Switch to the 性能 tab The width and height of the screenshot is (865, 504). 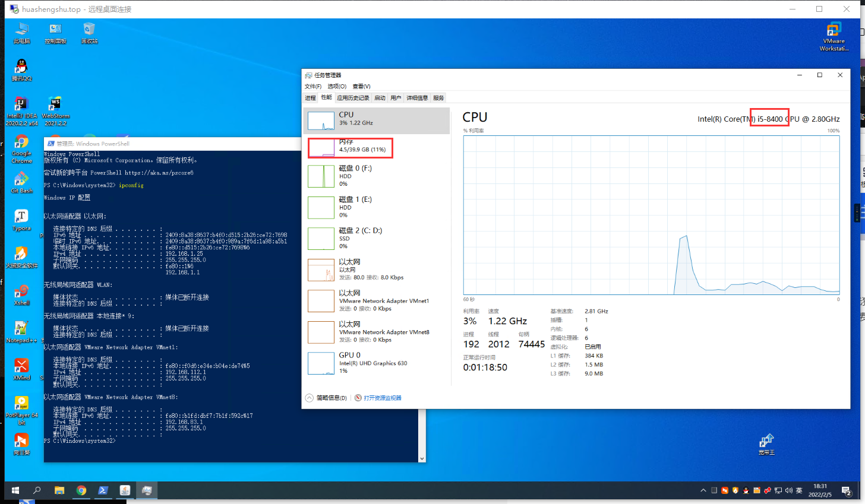pos(326,97)
